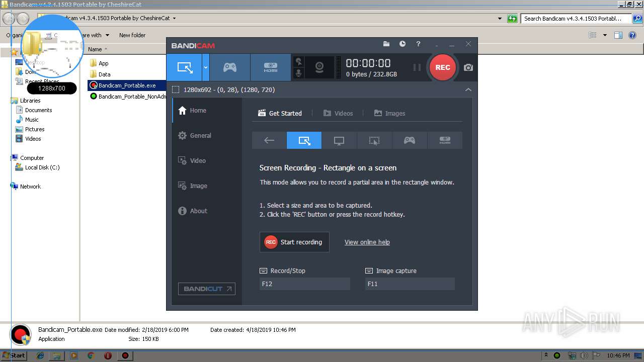Select Game Recording mode in top bar
644x362 pixels.
(230, 67)
